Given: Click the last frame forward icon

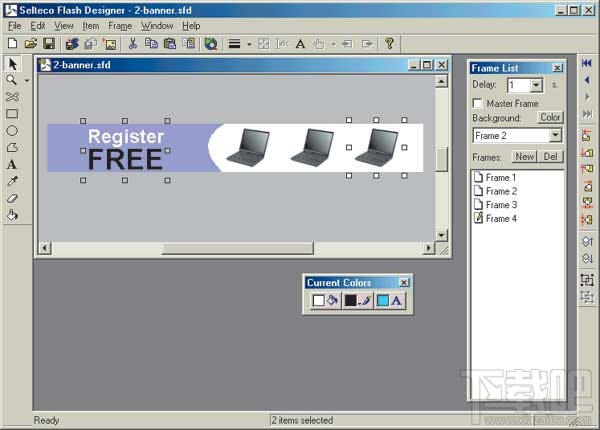Looking at the screenshot, I should click(x=587, y=114).
